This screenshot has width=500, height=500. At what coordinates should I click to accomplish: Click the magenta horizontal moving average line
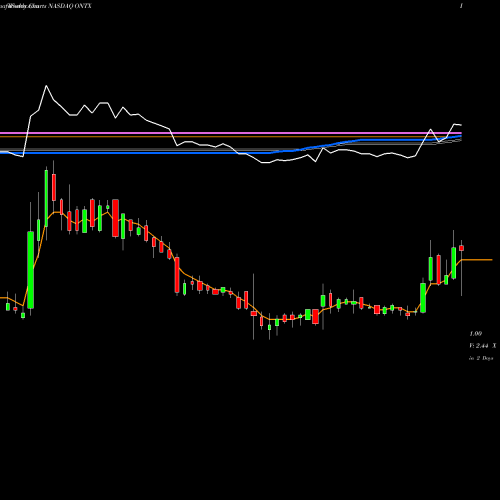(231, 133)
